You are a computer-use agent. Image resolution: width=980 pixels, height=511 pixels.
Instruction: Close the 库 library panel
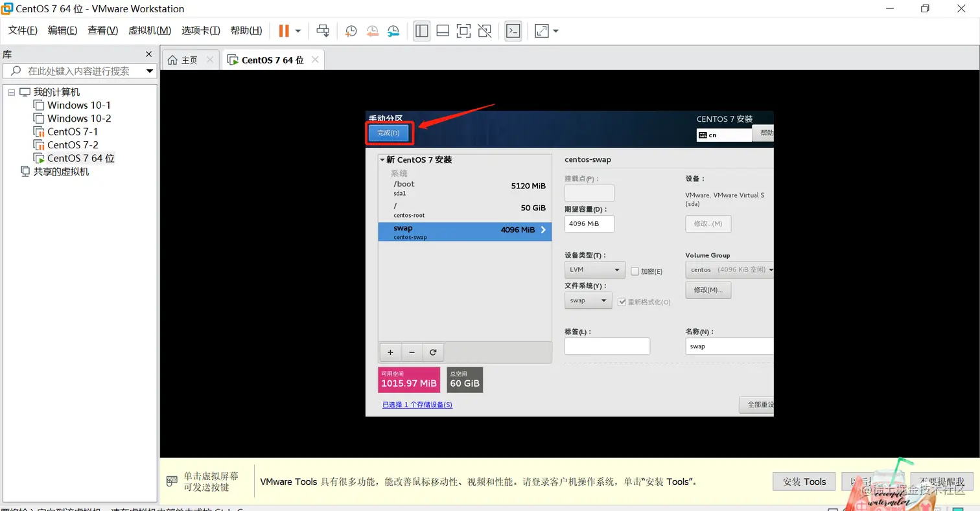[x=148, y=54]
